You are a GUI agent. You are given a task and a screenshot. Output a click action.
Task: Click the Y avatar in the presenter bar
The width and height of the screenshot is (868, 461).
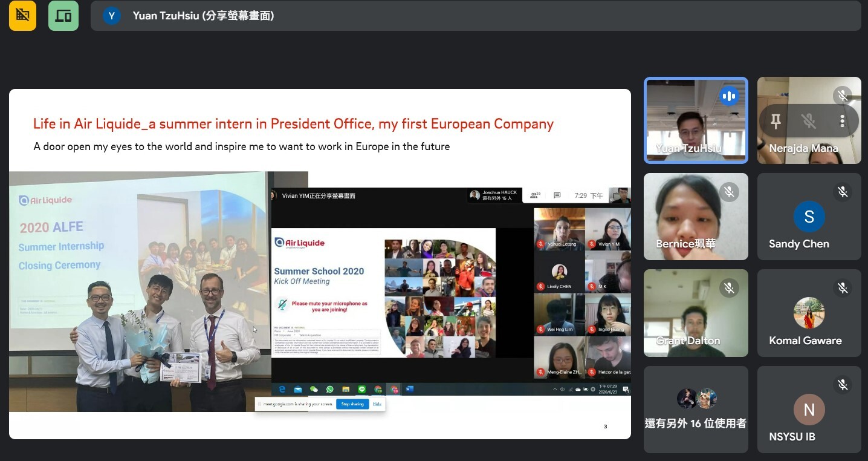(x=112, y=16)
